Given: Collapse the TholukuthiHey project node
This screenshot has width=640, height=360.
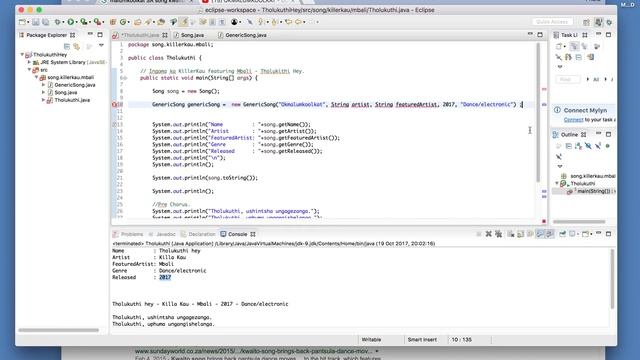Looking at the screenshot, I should coord(22,54).
